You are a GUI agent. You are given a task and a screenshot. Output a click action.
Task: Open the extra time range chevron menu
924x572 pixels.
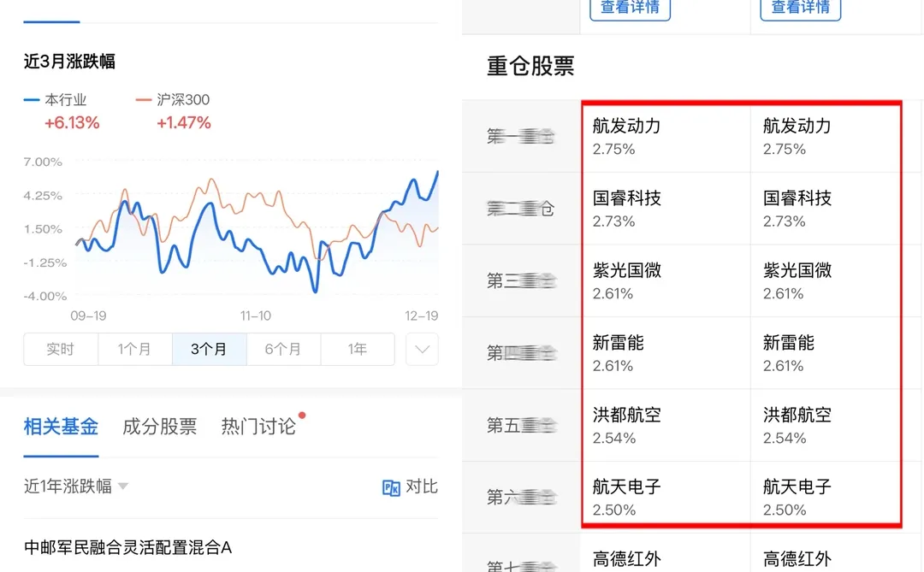coord(422,349)
